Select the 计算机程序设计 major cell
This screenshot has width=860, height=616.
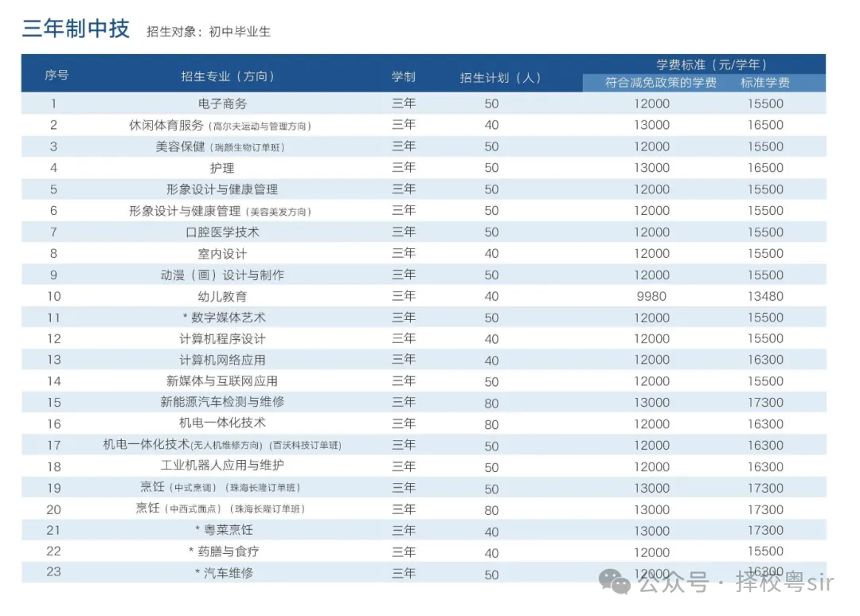(x=222, y=339)
